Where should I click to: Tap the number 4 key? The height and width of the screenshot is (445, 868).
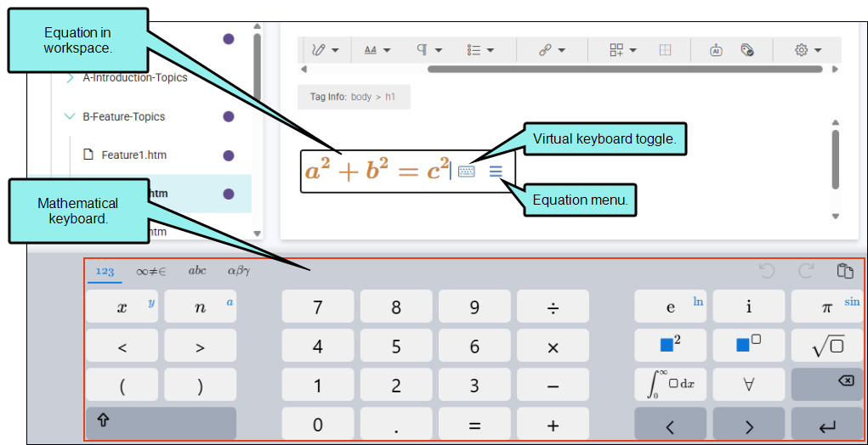(318, 346)
